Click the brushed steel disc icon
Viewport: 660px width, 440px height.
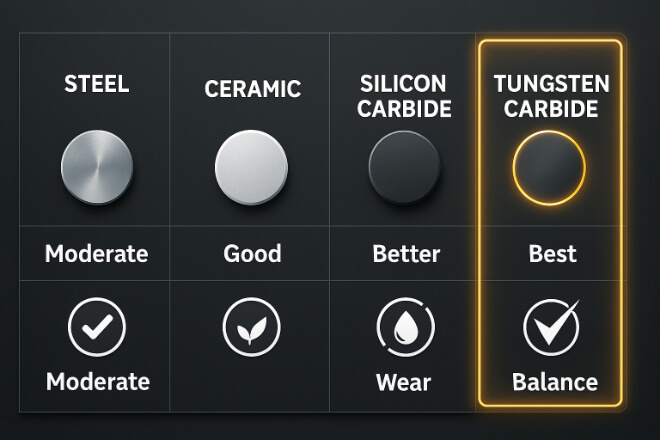pyautogui.click(x=97, y=167)
